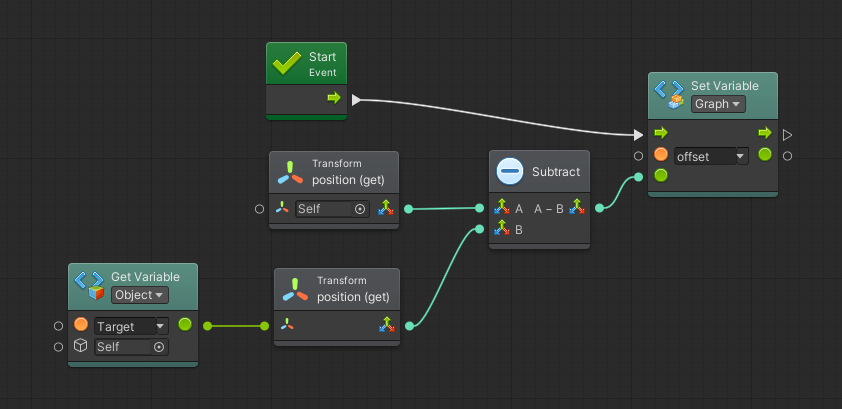Select the Start Event node header
The image size is (842, 409).
pos(307,63)
